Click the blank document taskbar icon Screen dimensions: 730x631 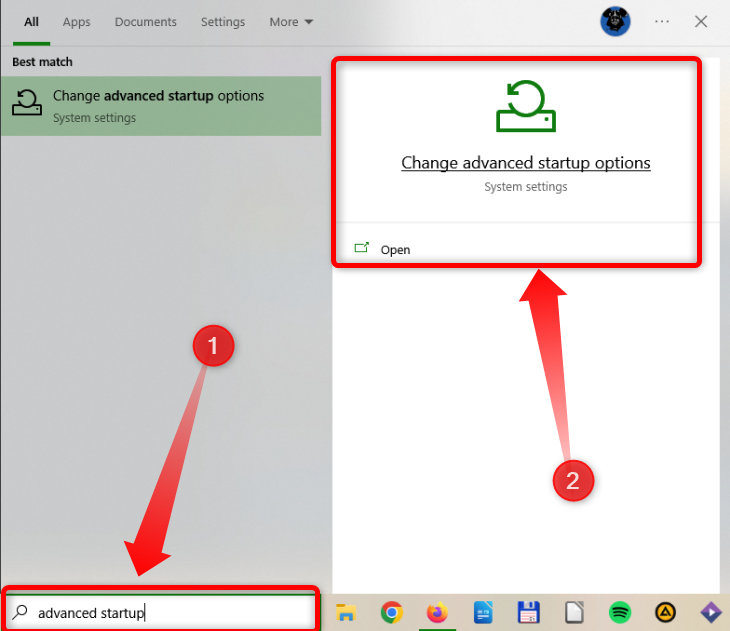click(x=574, y=612)
